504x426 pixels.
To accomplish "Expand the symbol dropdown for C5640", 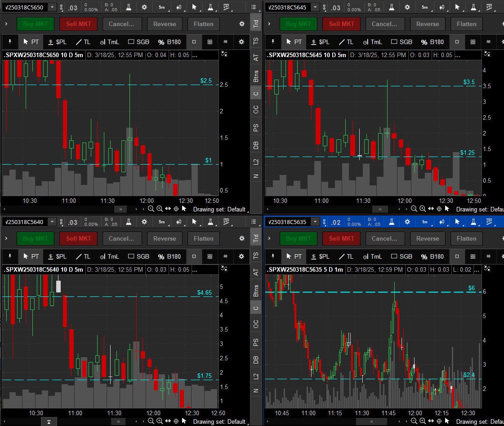I will point(52,221).
